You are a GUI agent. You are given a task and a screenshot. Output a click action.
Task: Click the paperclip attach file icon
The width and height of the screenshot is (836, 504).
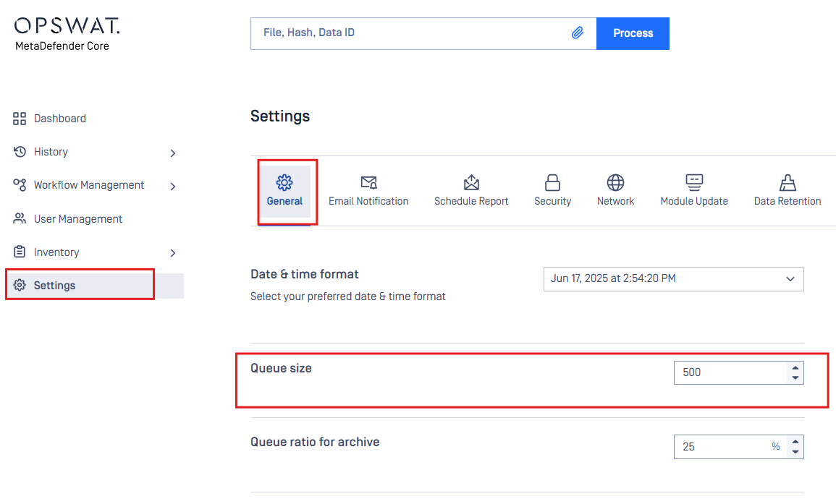(578, 33)
